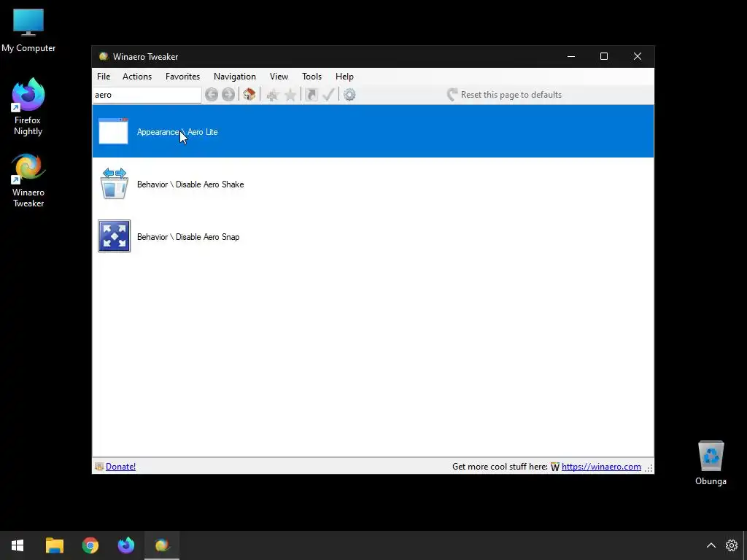Follow the Donate! link

click(x=120, y=467)
